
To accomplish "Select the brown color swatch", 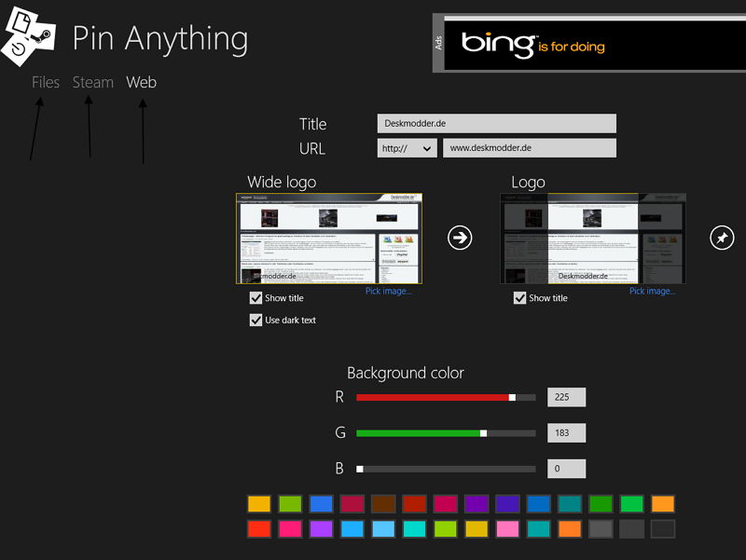I will coord(383,504).
